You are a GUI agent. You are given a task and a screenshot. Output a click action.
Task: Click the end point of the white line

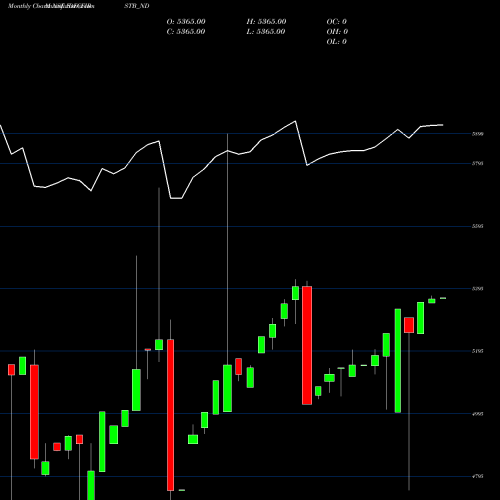coord(443,125)
